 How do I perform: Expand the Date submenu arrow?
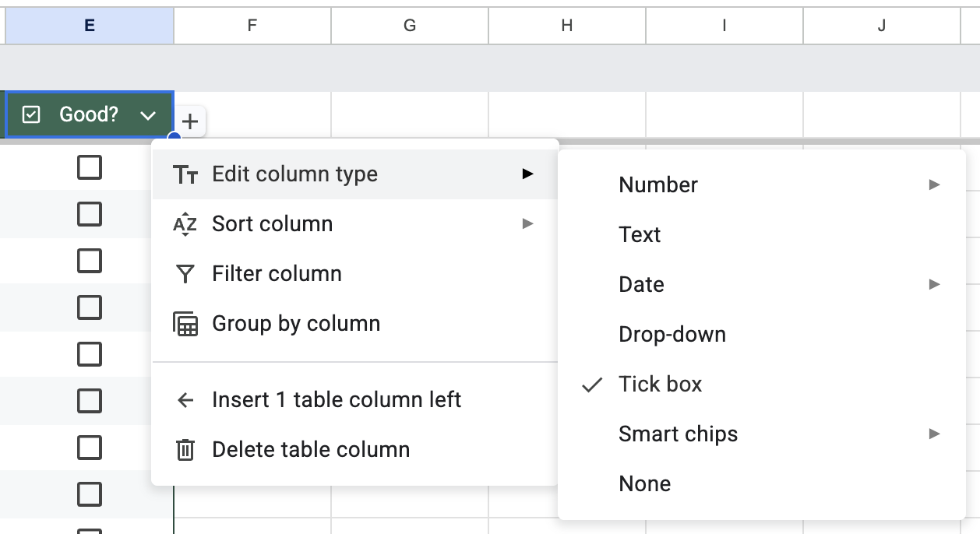pos(935,285)
